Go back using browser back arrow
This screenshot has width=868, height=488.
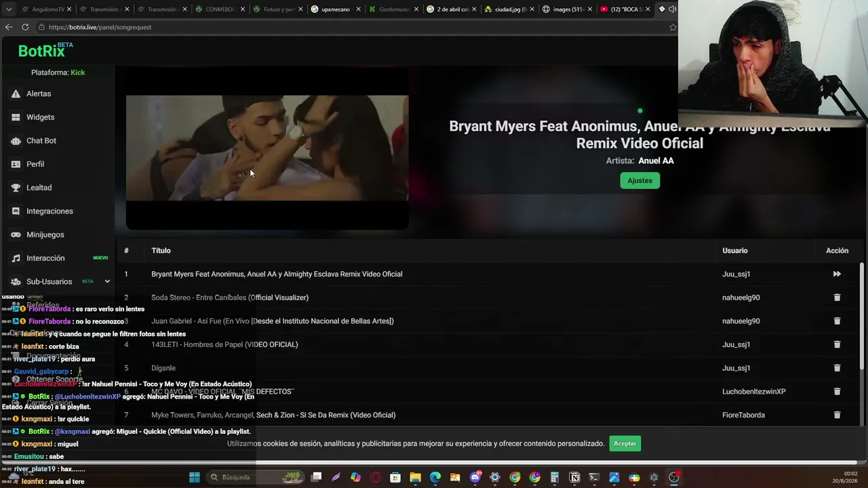click(9, 27)
